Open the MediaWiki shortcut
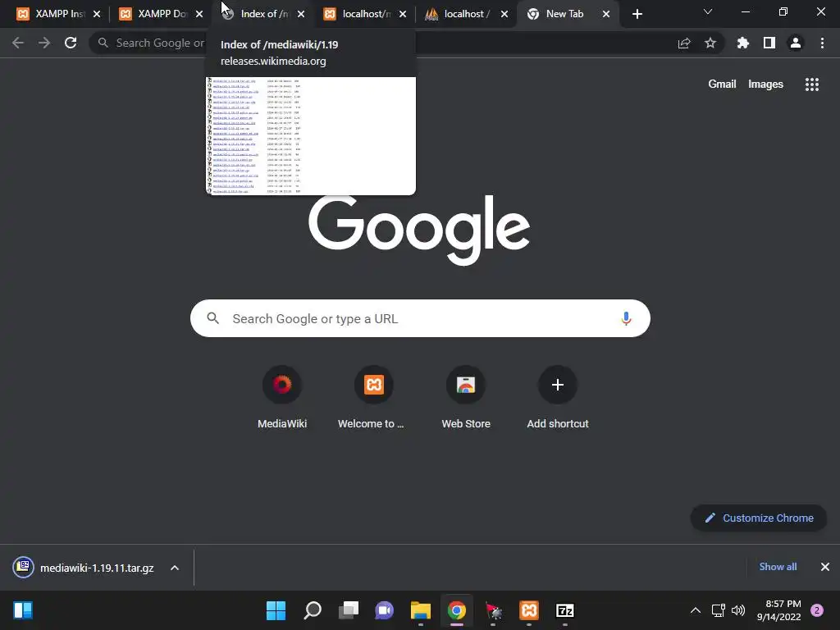Image resolution: width=840 pixels, height=630 pixels. [282, 398]
